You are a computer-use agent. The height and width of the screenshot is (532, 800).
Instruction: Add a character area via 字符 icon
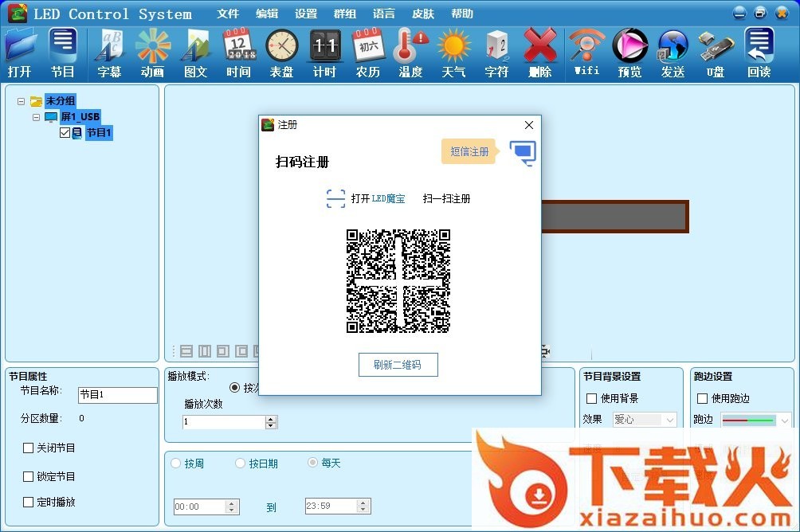(496, 53)
